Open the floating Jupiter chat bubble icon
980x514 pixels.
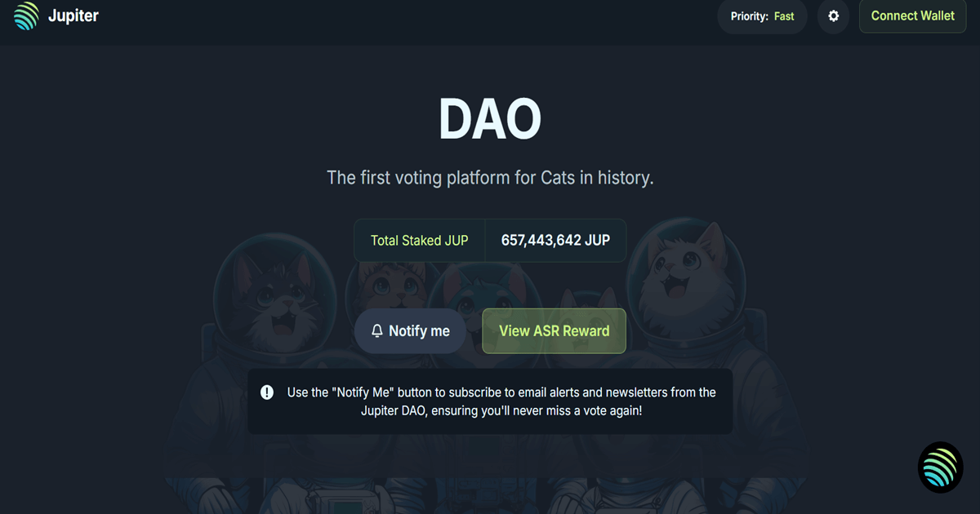941,467
